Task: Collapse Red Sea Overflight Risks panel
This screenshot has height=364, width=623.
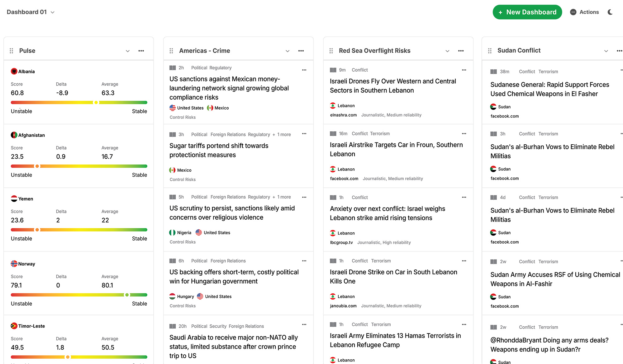Action: 447,51
